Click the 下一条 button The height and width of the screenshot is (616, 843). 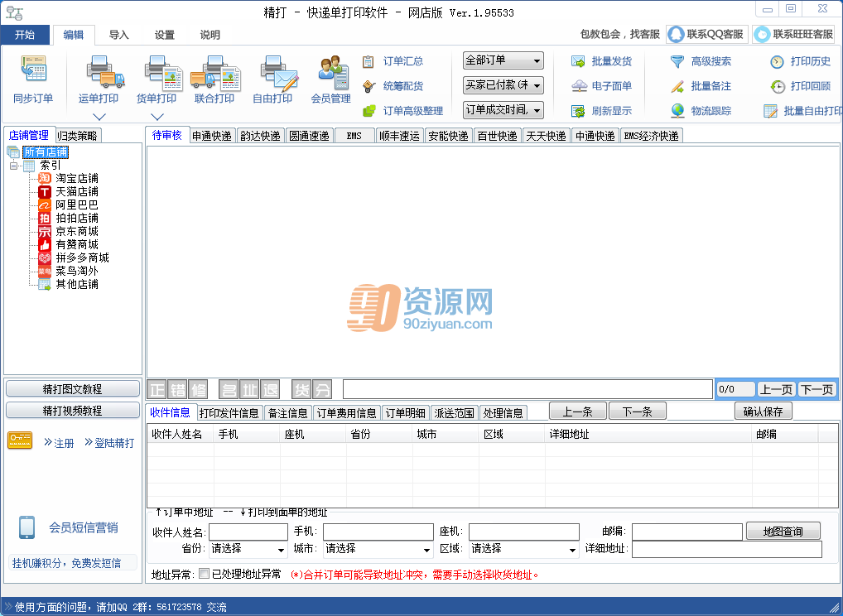[637, 411]
